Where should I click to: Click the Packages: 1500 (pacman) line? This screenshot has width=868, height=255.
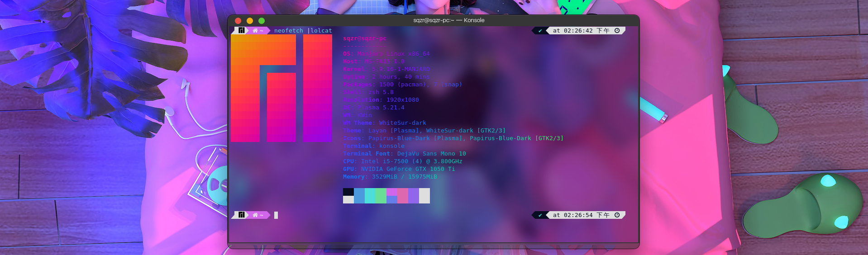tap(402, 85)
